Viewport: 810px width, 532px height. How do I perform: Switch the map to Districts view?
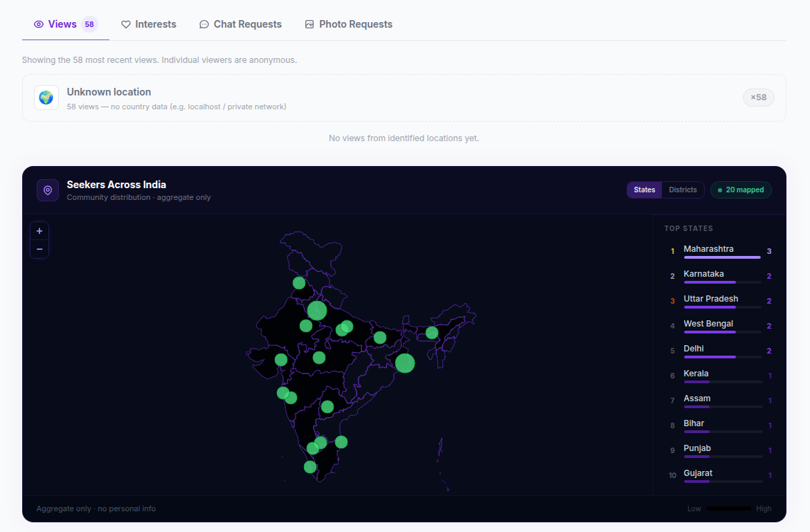coord(683,190)
